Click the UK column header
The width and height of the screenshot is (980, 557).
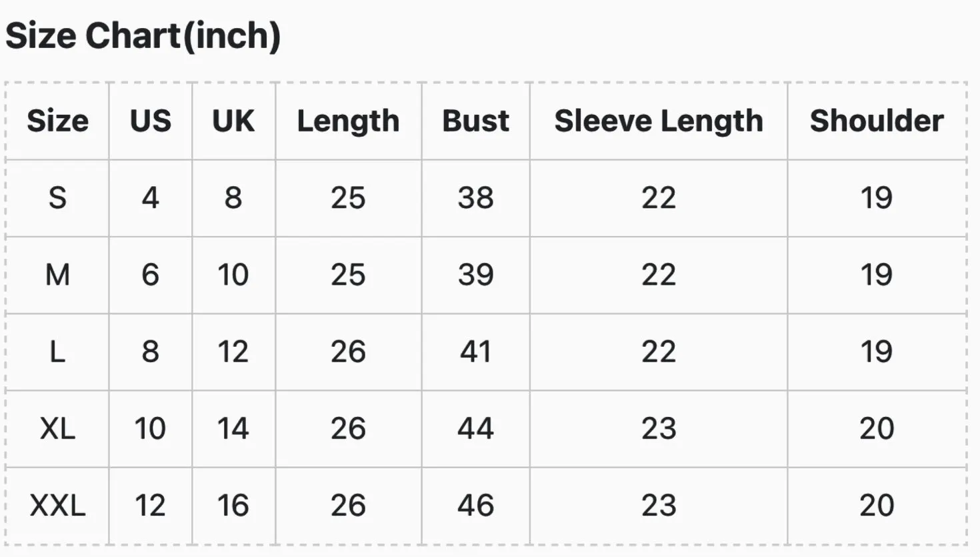[x=233, y=121]
